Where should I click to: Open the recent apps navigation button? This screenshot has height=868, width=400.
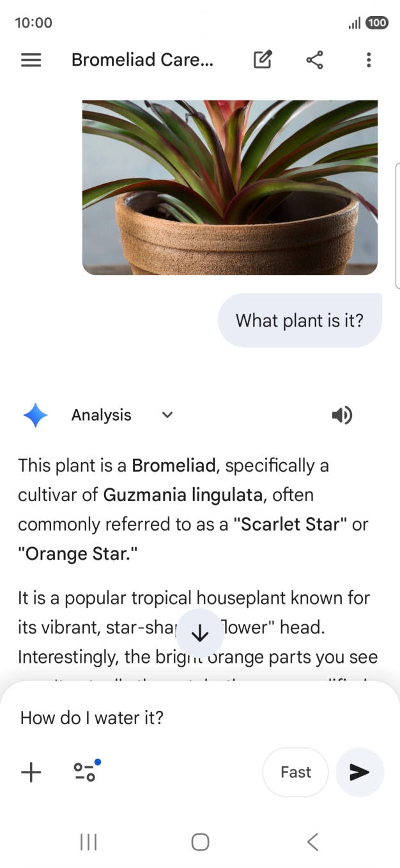[88, 842]
